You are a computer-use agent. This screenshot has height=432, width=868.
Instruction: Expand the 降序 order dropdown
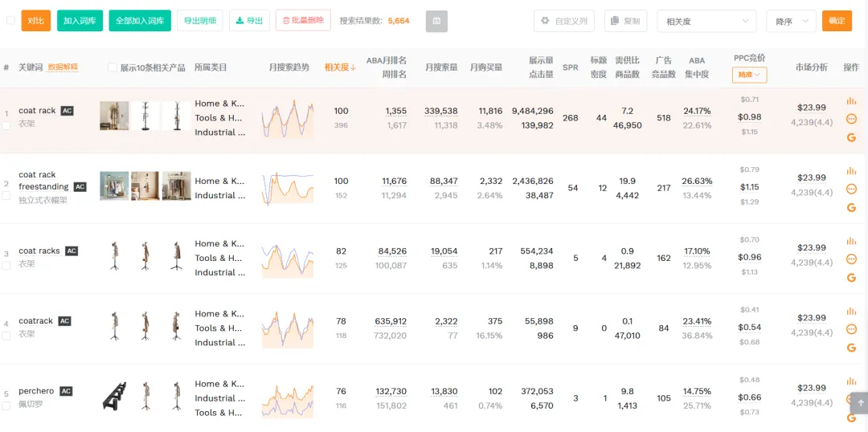pos(791,21)
